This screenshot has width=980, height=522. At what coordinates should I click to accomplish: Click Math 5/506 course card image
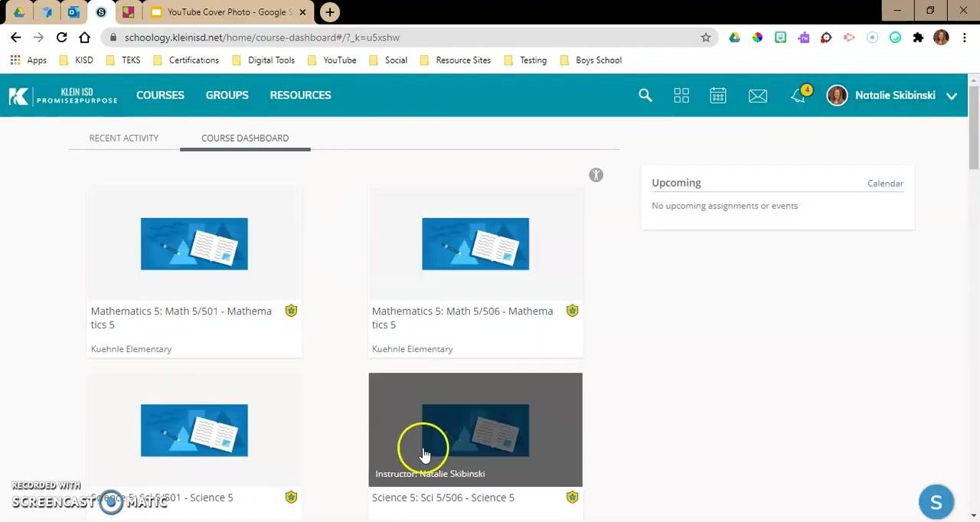[475, 243]
